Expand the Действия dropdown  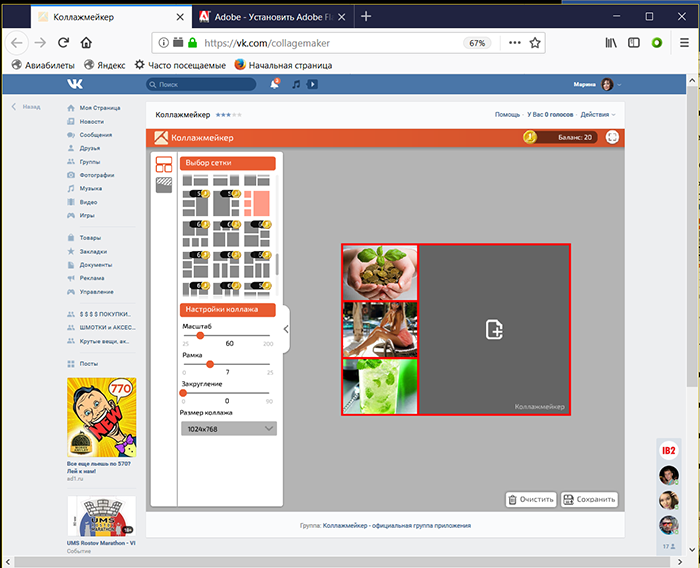[596, 115]
